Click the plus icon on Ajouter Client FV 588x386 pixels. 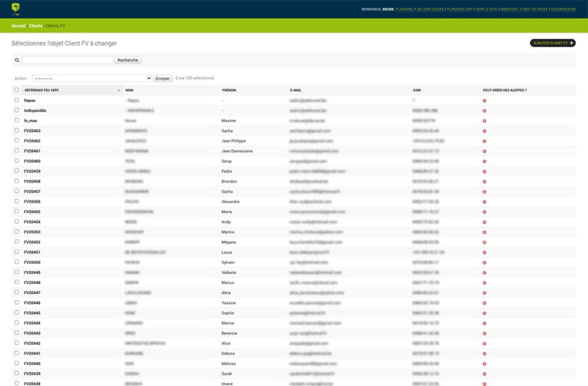coord(571,43)
